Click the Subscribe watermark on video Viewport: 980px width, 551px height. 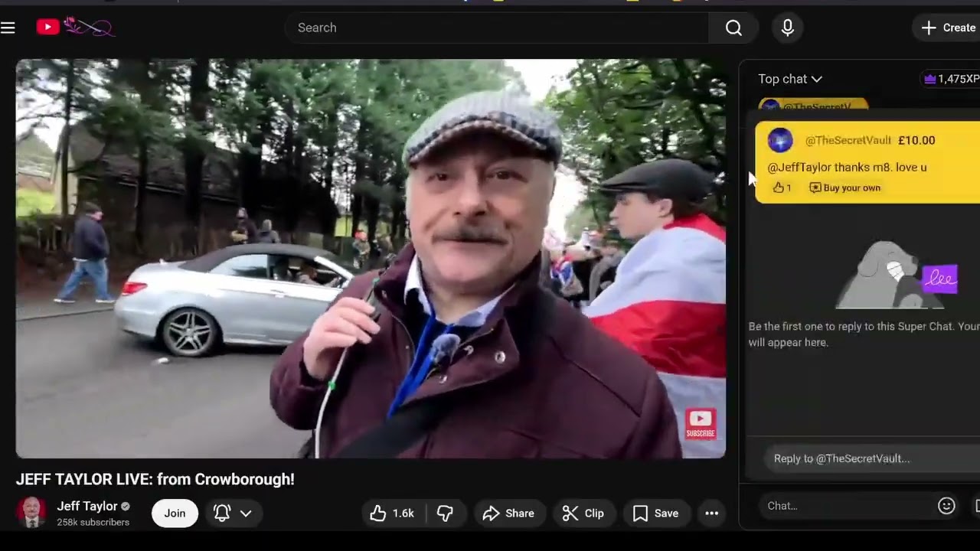(700, 423)
